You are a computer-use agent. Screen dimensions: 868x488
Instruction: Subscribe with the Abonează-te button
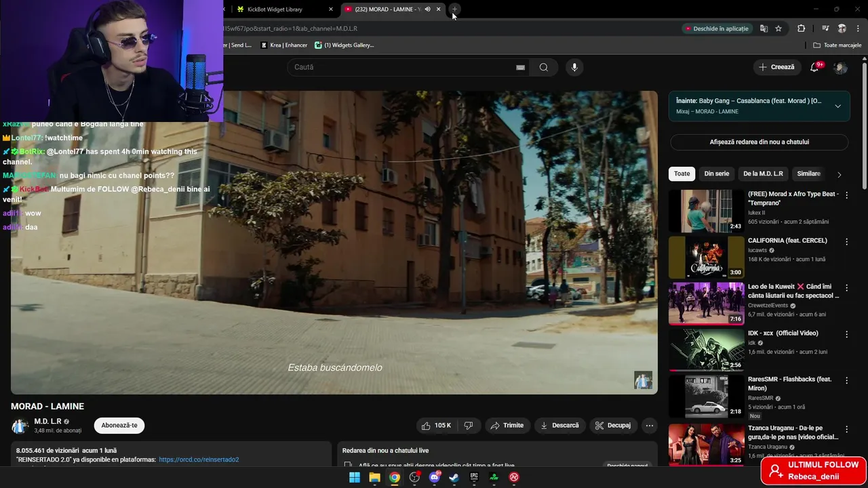119,426
